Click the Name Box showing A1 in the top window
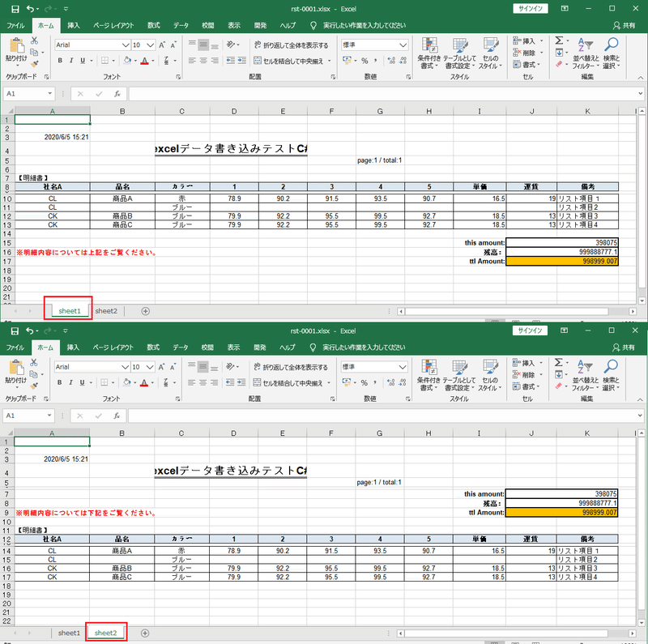 tap(29, 94)
